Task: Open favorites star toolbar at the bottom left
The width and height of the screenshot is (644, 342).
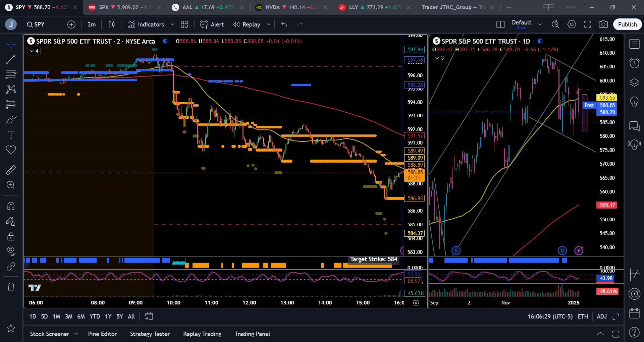Action: (x=11, y=328)
